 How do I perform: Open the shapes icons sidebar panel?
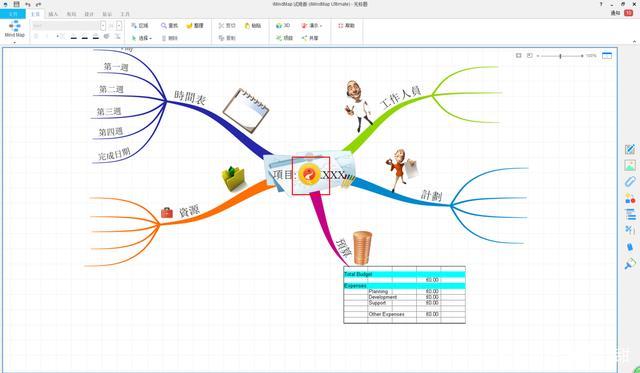pos(630,199)
